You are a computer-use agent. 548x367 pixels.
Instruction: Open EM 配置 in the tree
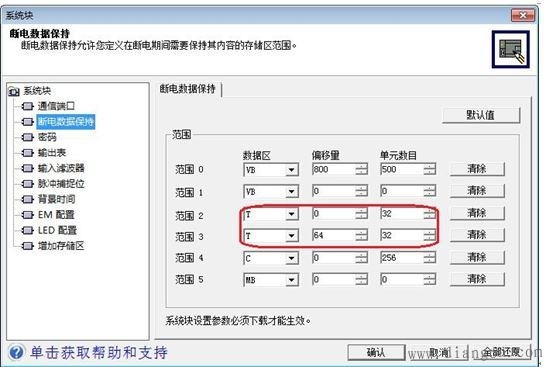click(56, 215)
